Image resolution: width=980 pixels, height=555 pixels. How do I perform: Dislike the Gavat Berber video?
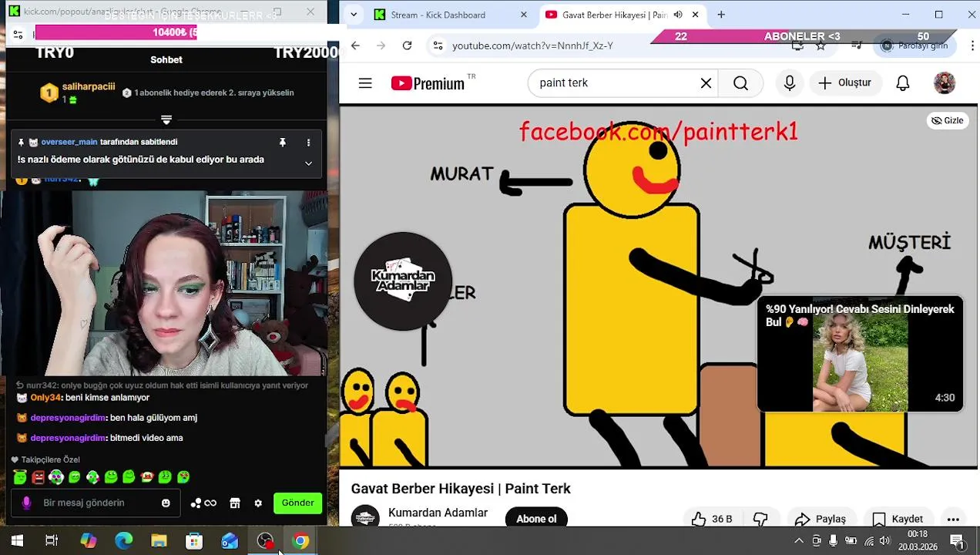(x=760, y=519)
